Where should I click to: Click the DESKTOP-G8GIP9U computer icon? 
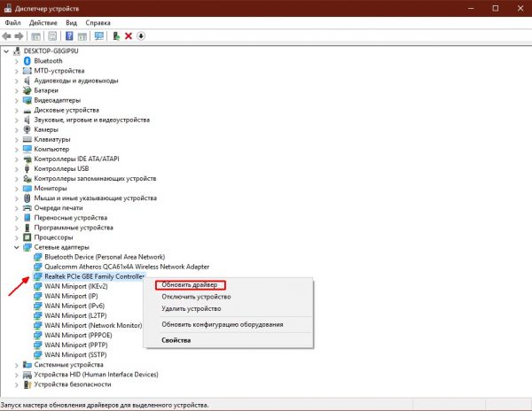pos(17,51)
